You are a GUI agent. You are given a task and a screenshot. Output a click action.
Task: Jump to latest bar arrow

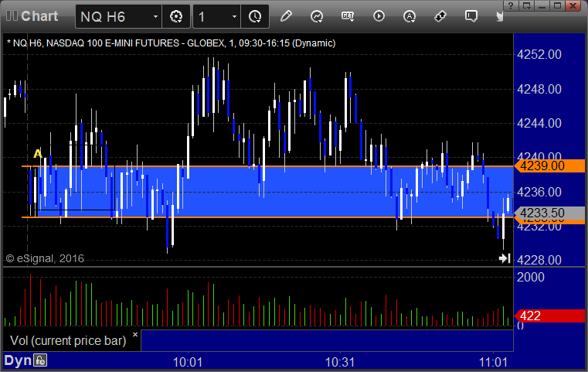pos(505,258)
